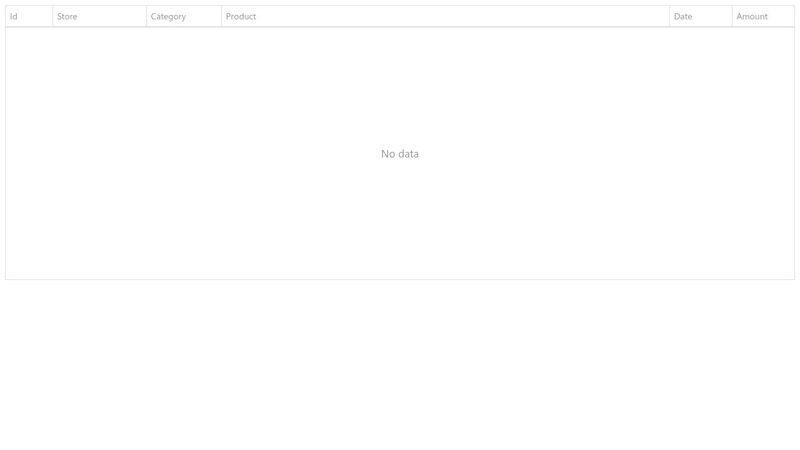The height and width of the screenshot is (450, 800).
Task: Click the empty grid area beneath the Amount header
Action: [762, 80]
